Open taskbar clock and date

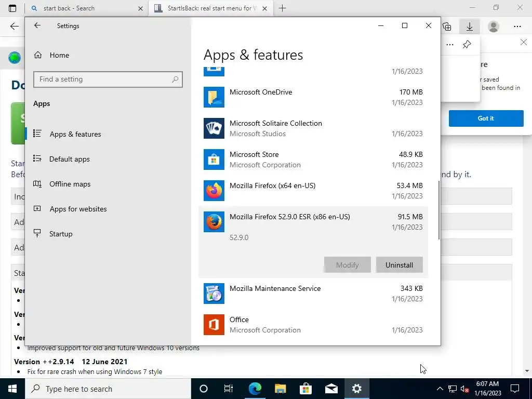[487, 389]
